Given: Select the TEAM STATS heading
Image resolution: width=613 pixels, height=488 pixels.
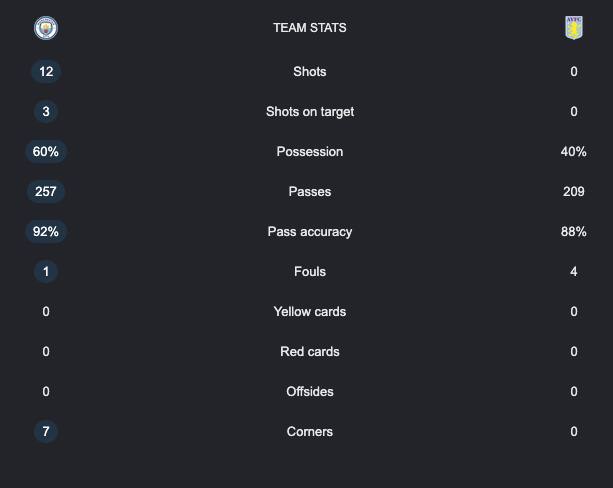Looking at the screenshot, I should tap(310, 28).
